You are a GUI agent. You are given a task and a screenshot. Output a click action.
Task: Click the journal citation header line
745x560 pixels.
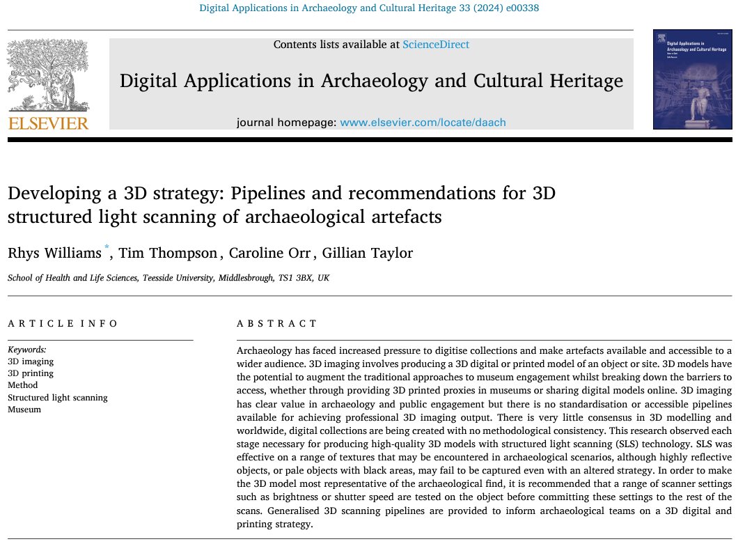click(369, 8)
